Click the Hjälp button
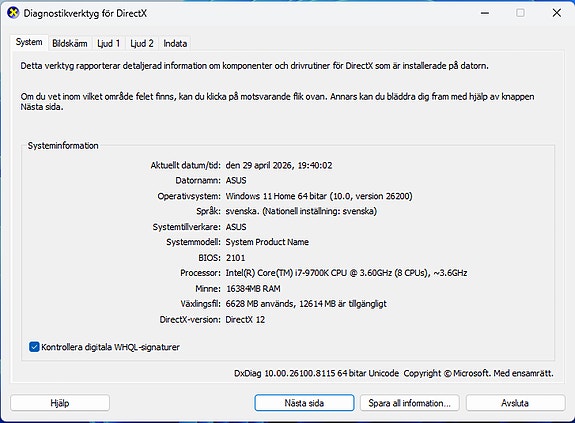This screenshot has width=575, height=423. click(60, 403)
